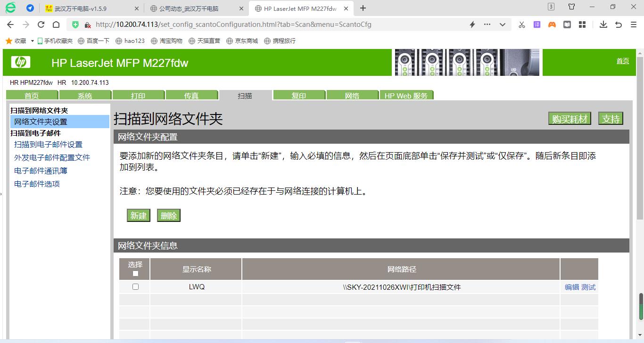644x343 pixels.
Task: Click the skin/shirt icon in title bar
Action: coord(571,7)
